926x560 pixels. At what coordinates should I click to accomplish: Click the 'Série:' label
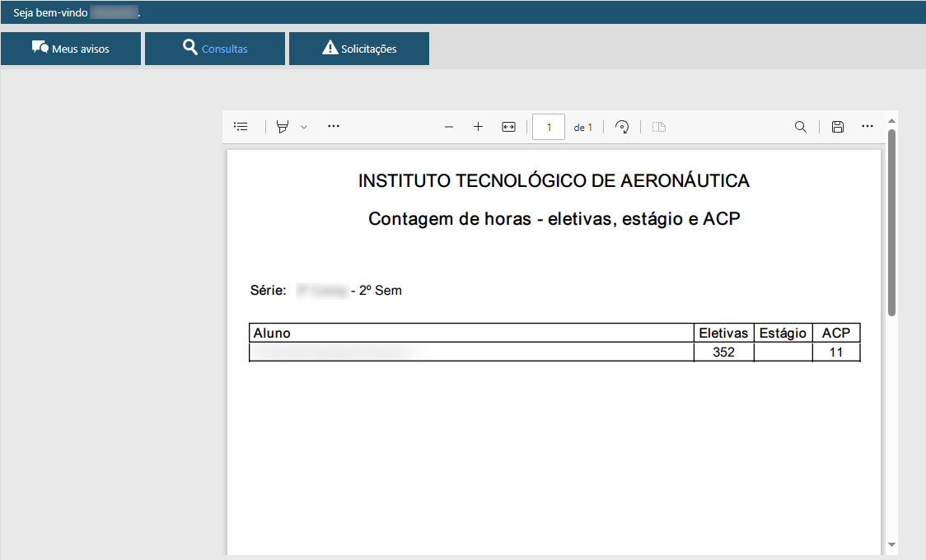(x=268, y=291)
